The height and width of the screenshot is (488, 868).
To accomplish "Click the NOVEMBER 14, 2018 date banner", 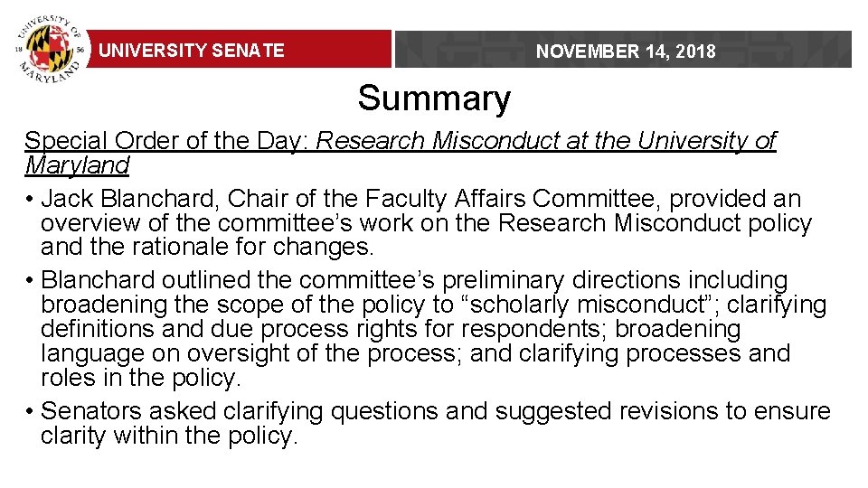I will pos(625,52).
